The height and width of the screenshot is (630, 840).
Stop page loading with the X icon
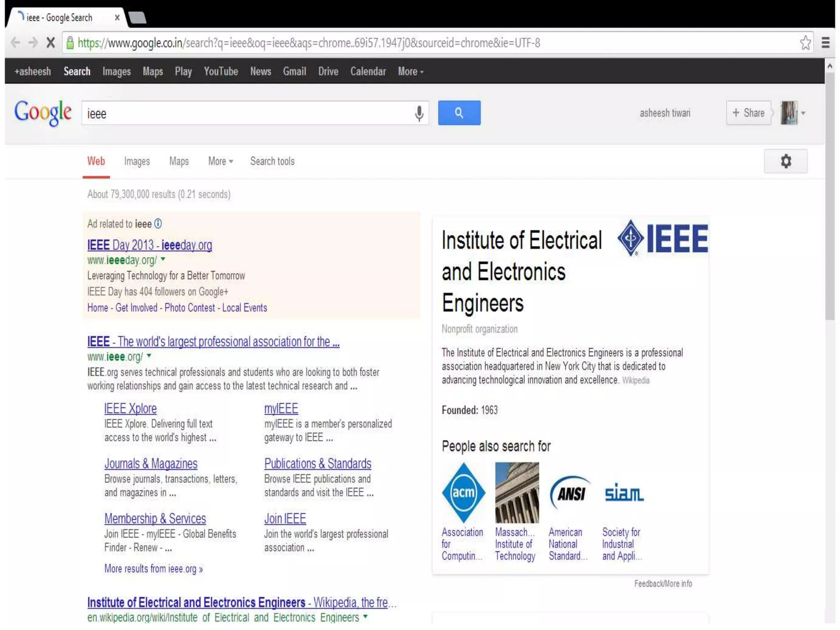coord(50,43)
